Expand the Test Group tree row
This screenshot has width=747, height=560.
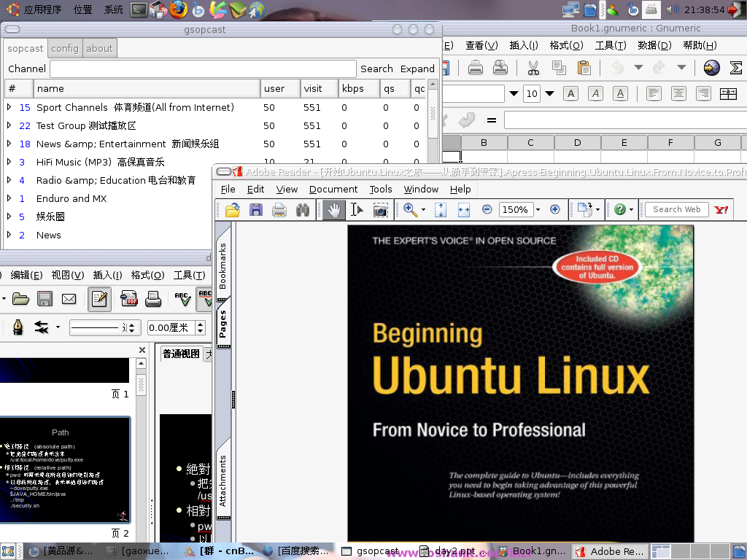[9, 125]
